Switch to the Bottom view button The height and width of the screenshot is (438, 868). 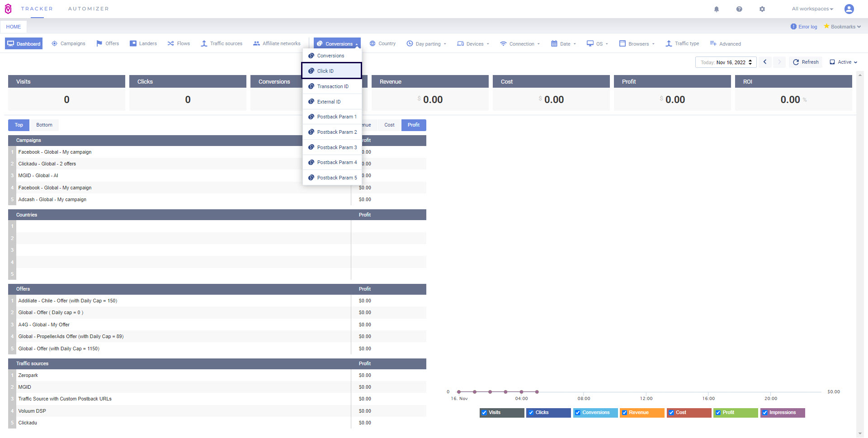44,125
